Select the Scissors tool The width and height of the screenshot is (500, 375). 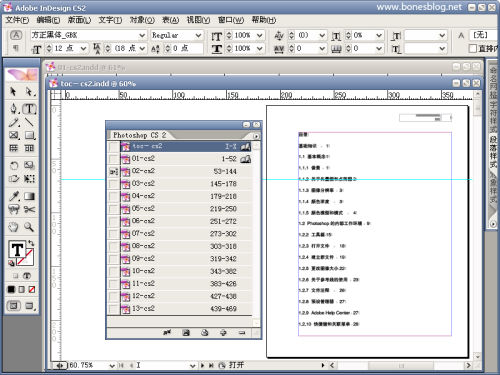[29, 209]
